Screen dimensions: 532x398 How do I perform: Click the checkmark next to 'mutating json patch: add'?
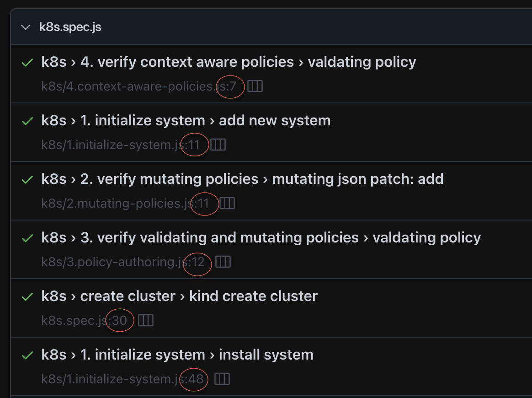click(x=27, y=179)
